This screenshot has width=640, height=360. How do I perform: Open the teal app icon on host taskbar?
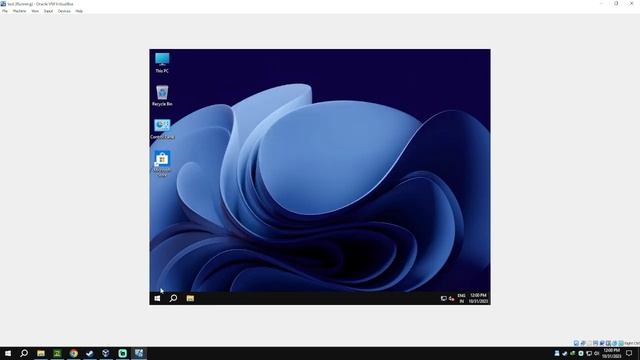pyautogui.click(x=122, y=353)
